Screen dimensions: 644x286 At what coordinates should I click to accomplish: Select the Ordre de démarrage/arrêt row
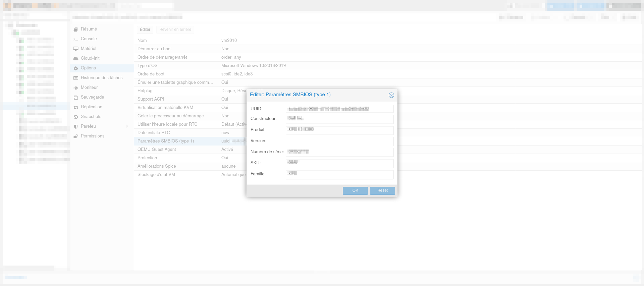[388, 57]
